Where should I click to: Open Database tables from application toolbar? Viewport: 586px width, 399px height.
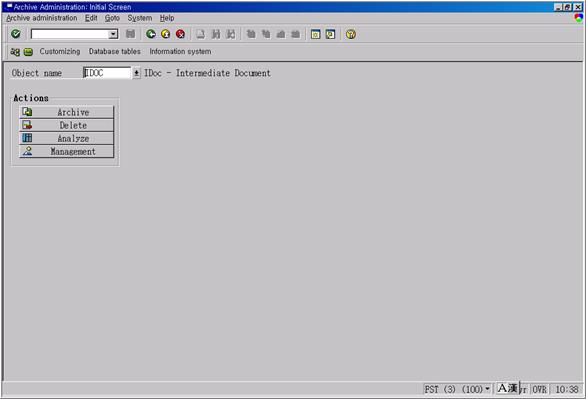(x=115, y=52)
